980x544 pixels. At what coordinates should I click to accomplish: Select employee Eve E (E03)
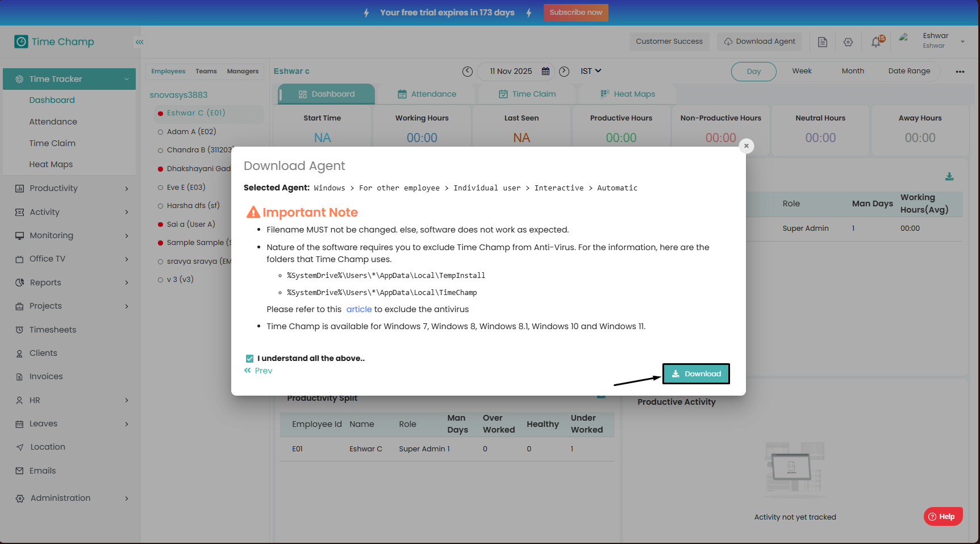[186, 188]
